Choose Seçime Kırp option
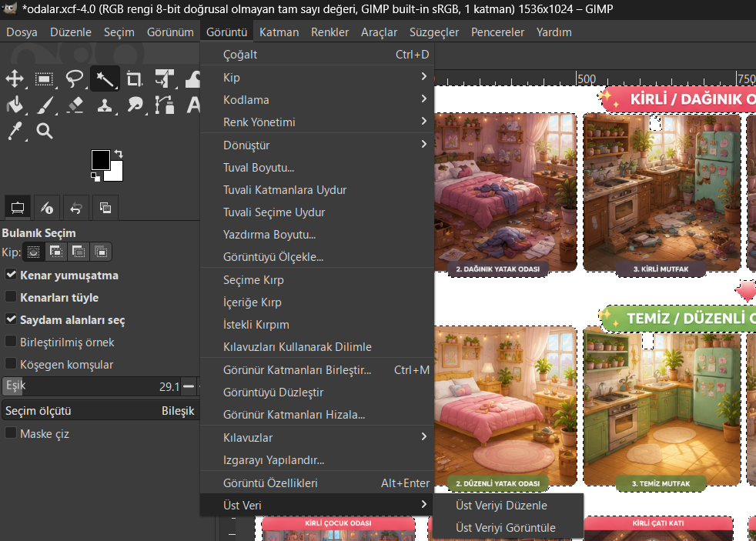Viewport: 756px width, 541px height. click(x=316, y=279)
